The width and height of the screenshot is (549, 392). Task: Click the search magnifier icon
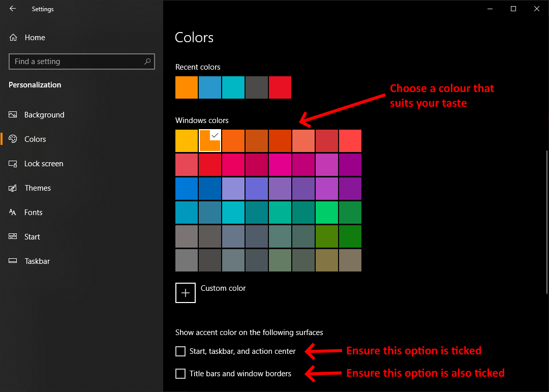pyautogui.click(x=147, y=62)
